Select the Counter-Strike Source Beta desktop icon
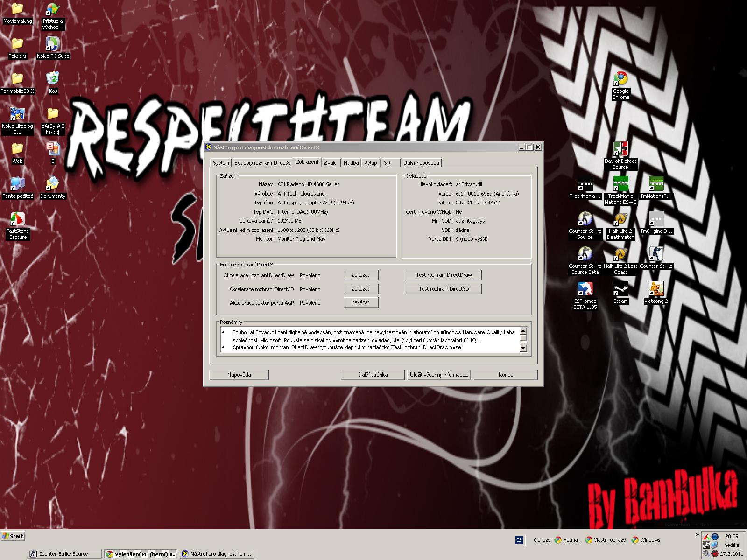Image resolution: width=747 pixels, height=560 pixels. point(585,261)
